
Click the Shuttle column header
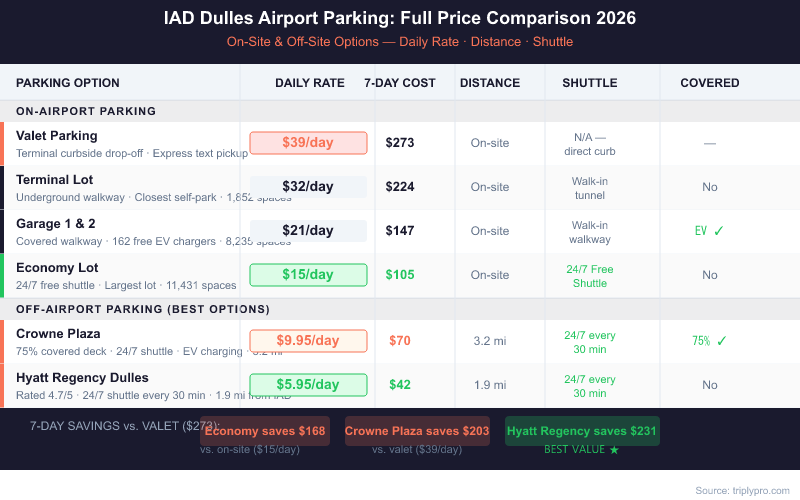(590, 83)
